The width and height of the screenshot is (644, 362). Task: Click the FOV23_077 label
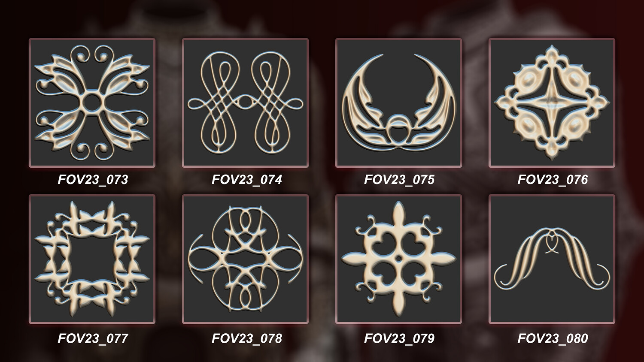tap(93, 338)
